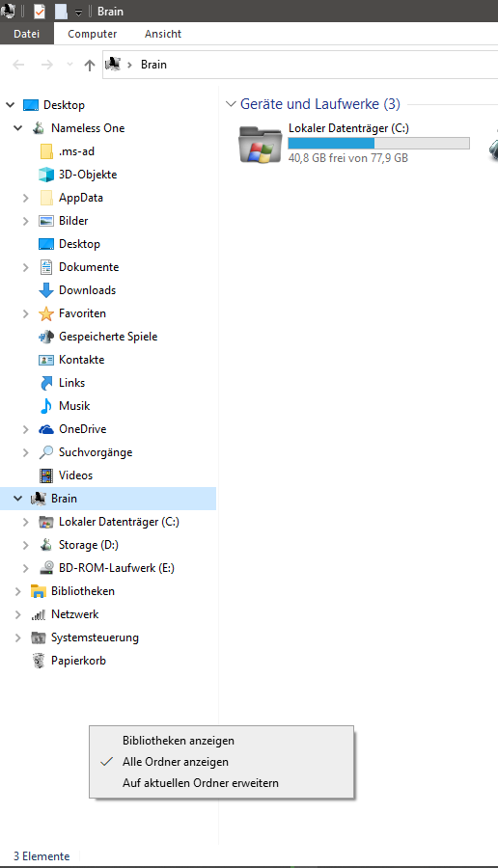Open the Computer ribbon tab
The image size is (498, 868).
[x=92, y=34]
